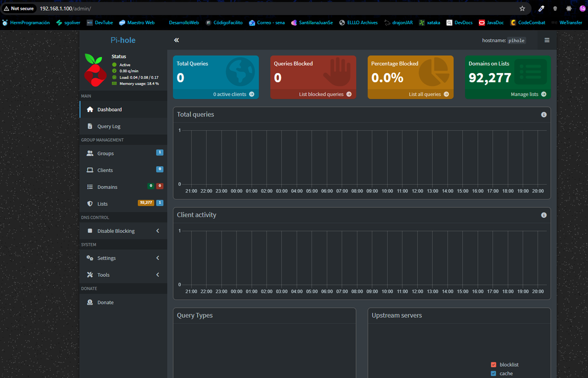The image size is (588, 378).
Task: Click info icon on Client activity chart
Action: 544,215
